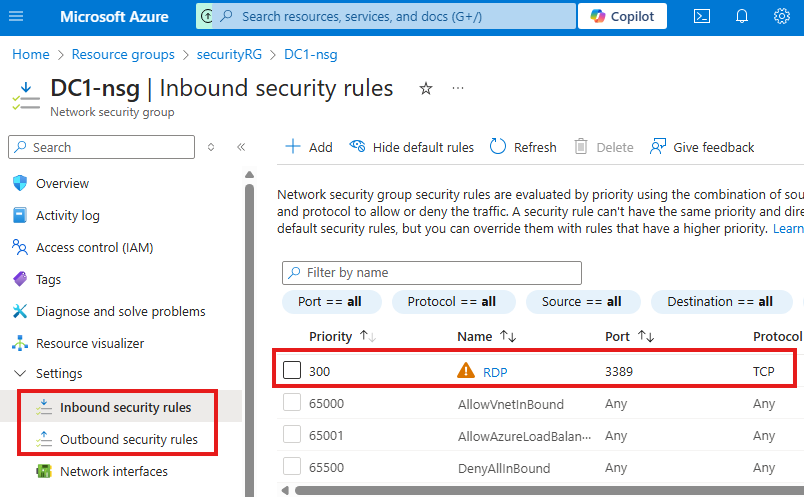Open Overview in the sidebar
This screenshot has height=497, width=804.
[x=62, y=184]
